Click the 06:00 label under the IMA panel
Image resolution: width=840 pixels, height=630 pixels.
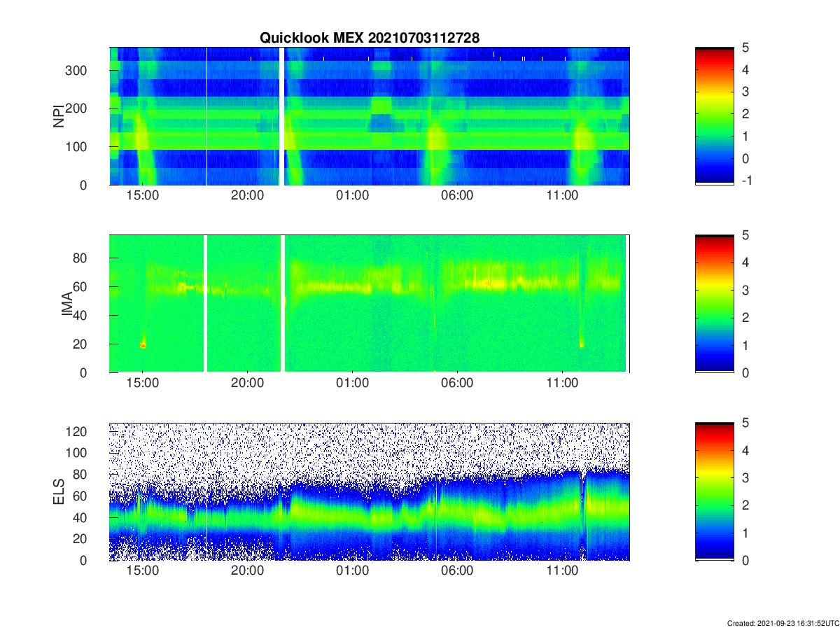(457, 384)
